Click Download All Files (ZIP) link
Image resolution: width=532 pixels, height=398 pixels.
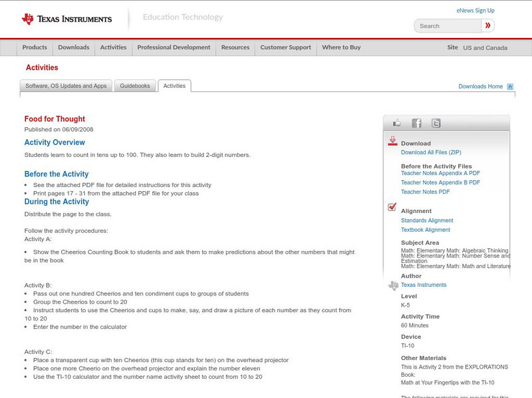[431, 152]
